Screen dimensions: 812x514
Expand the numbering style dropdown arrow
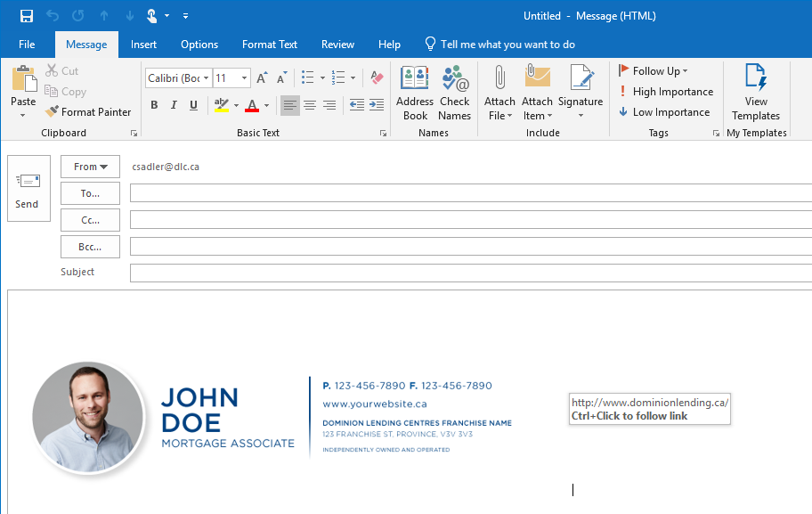coord(353,78)
